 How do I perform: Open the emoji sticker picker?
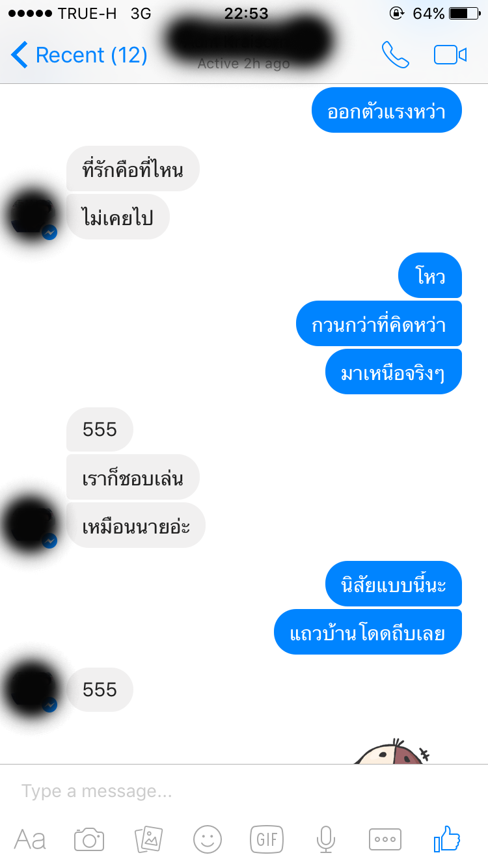click(208, 839)
